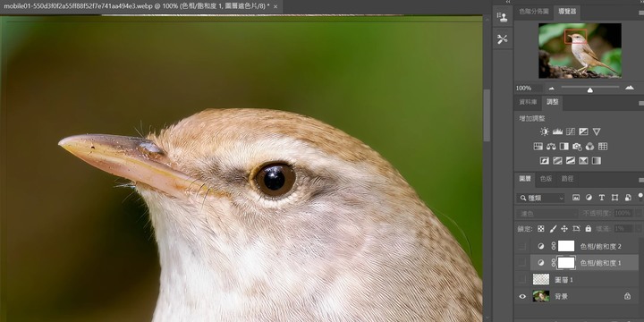This screenshot has height=322, width=644.
Task: Open the Clone Source panel icon
Action: (503, 17)
